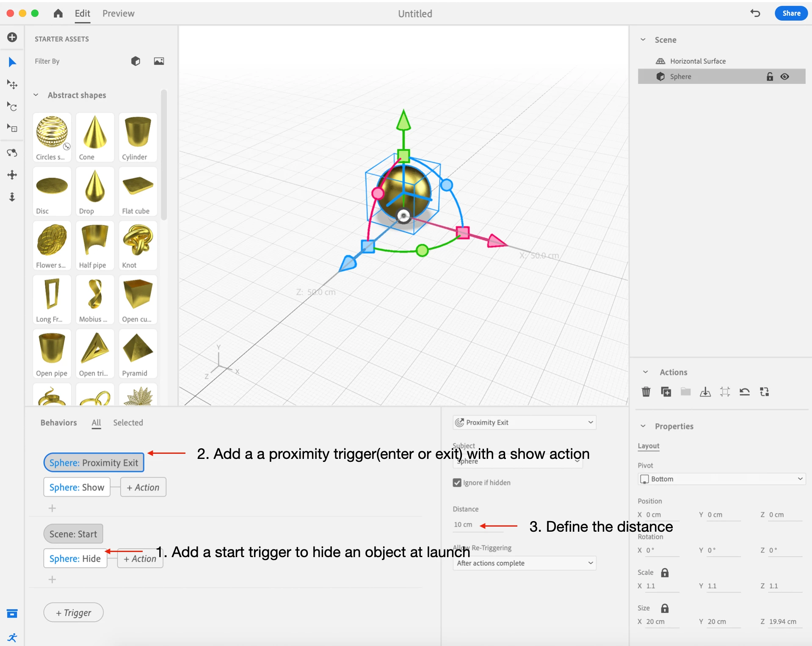Click the Add content plus icon

[12, 37]
